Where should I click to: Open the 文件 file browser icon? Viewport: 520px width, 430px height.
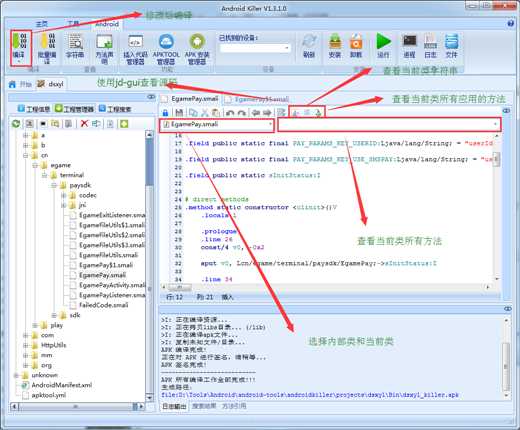(452, 46)
